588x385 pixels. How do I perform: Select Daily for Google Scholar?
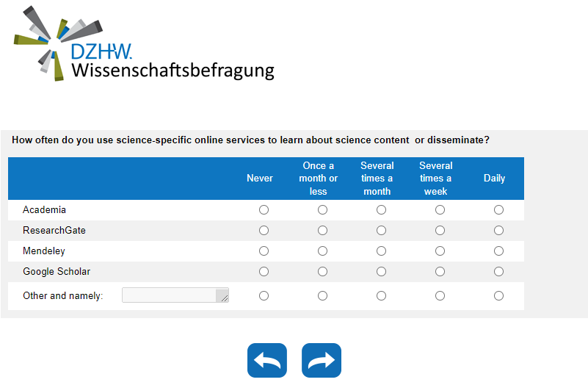pos(499,272)
